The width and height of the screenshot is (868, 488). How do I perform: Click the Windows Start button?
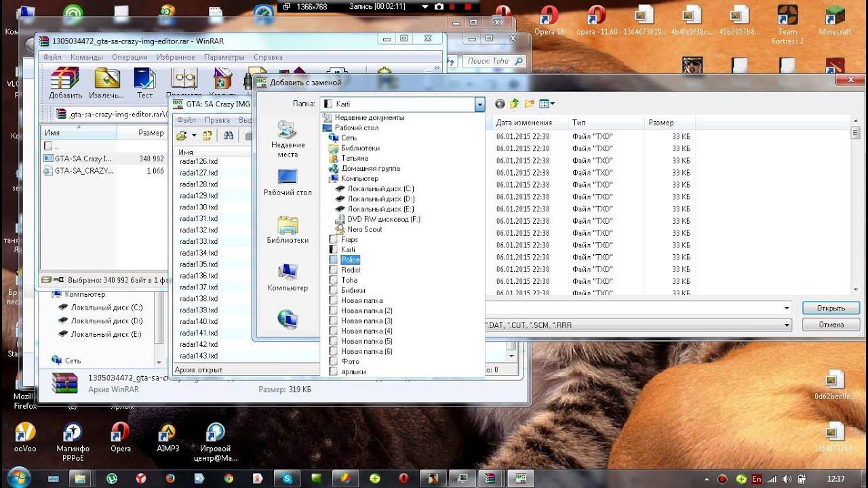18,476
